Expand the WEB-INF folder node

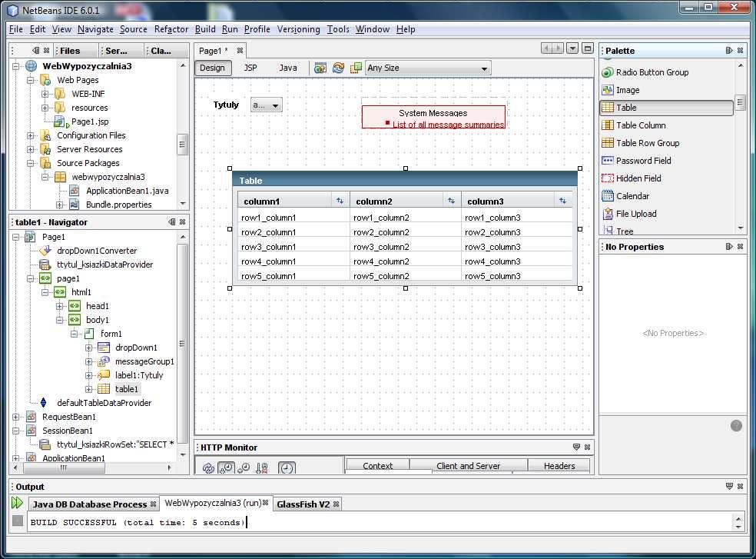45,94
